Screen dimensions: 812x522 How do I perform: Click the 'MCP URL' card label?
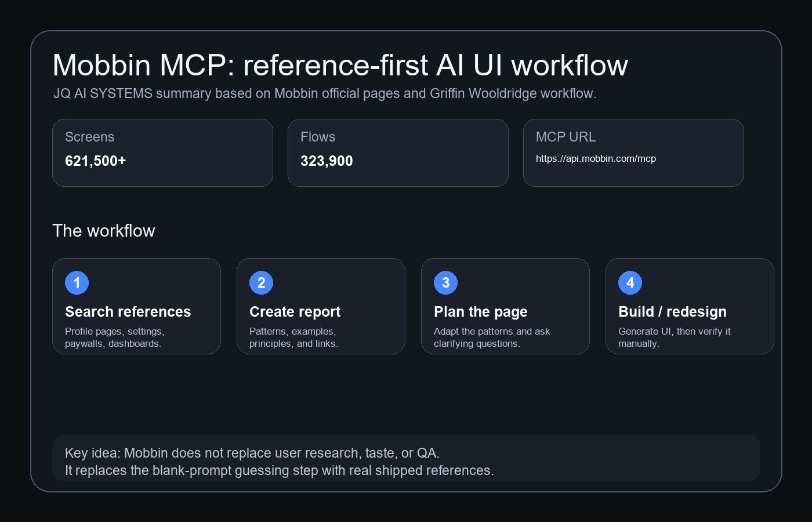point(565,137)
